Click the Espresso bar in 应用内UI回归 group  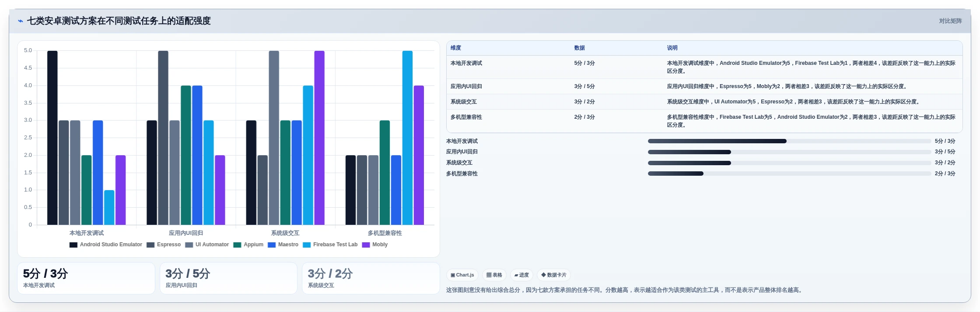[x=163, y=138]
